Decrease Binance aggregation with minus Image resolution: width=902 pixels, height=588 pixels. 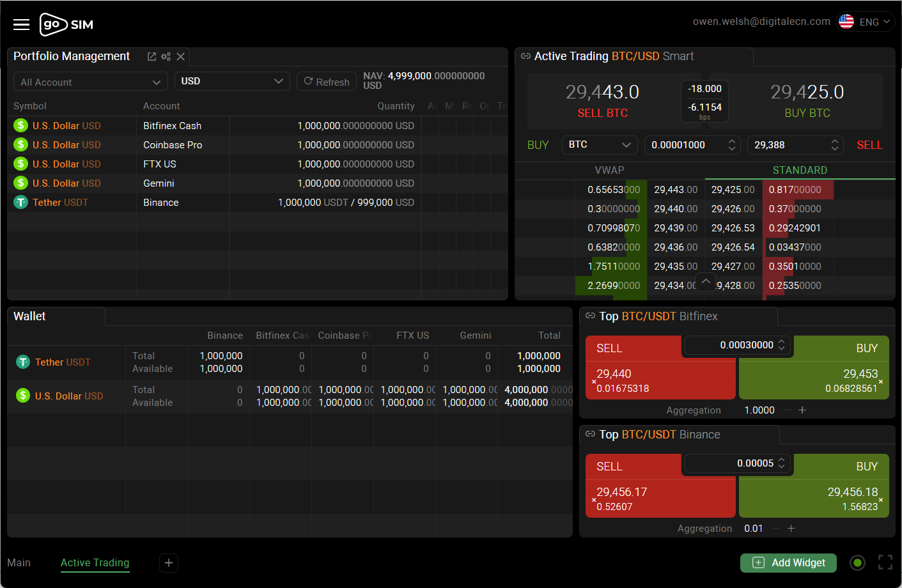[775, 528]
